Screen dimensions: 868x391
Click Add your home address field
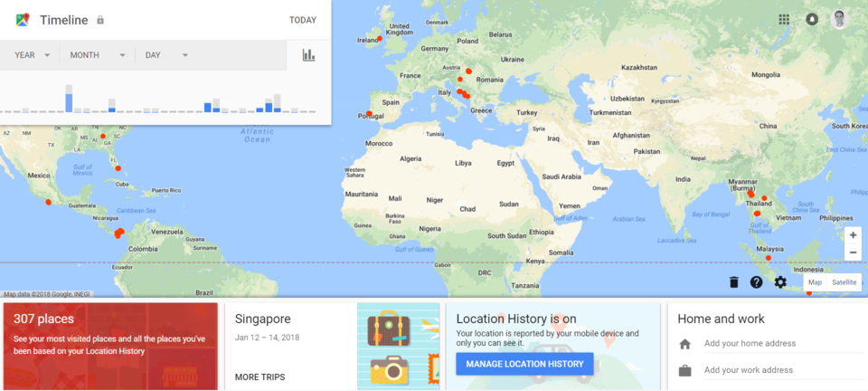785,343
